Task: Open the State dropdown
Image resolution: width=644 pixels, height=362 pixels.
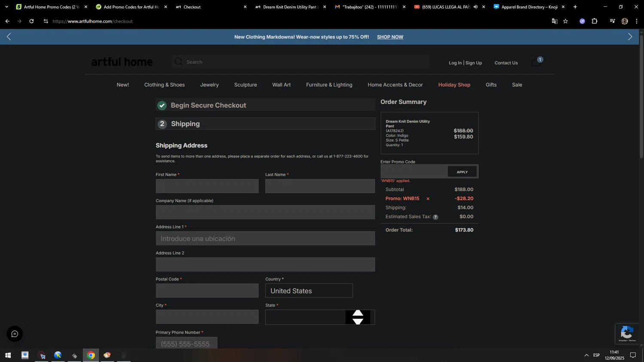Action: point(320,317)
